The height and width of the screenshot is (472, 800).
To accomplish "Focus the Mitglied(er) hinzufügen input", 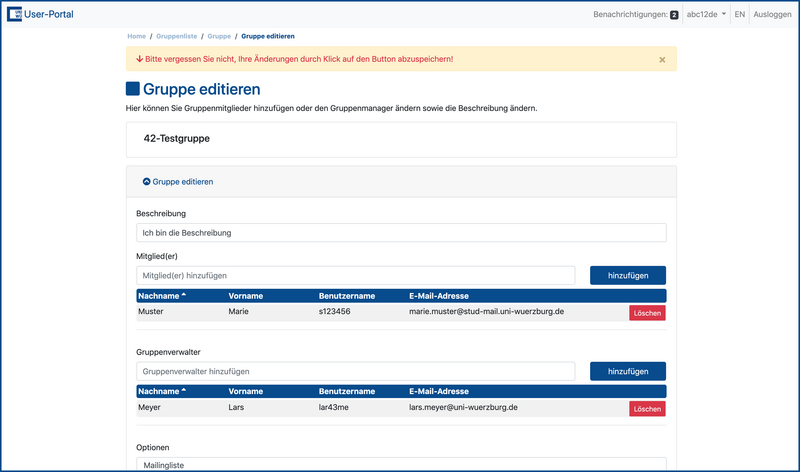I will (355, 275).
